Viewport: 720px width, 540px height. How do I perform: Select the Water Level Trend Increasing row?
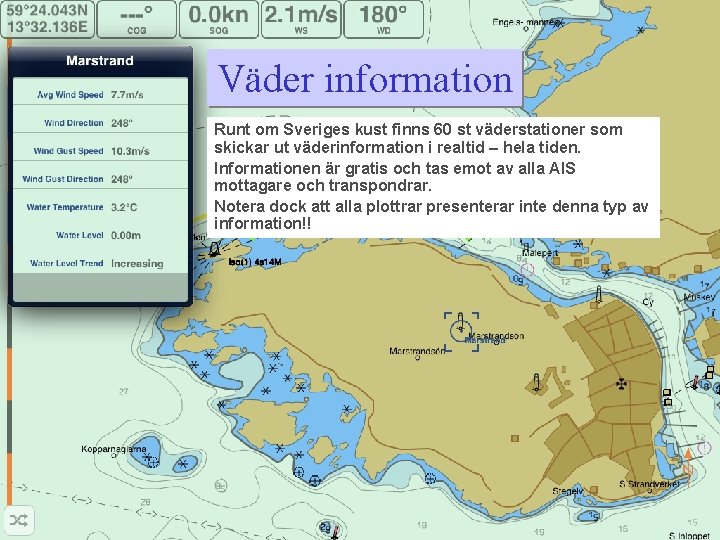coord(100,263)
